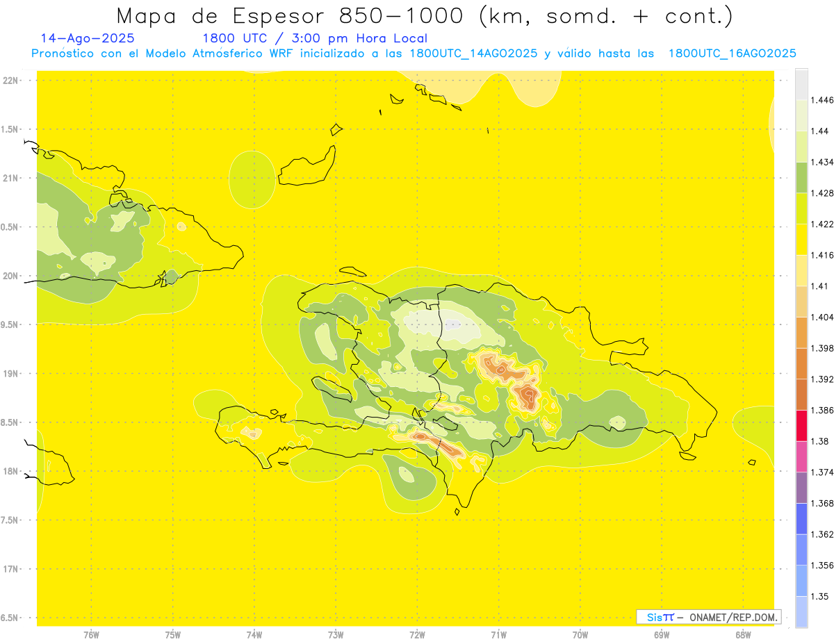Click the 1.386 colorbar value

coord(821,410)
